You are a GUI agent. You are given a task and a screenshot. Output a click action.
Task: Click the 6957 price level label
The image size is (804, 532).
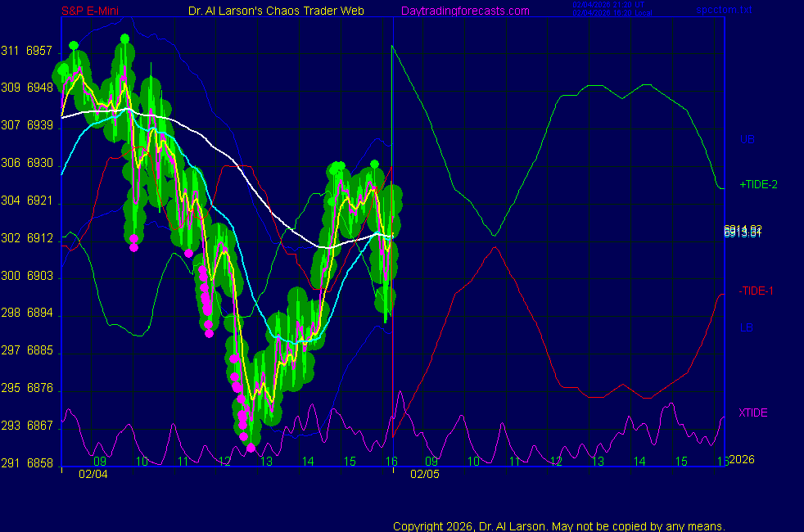40,51
